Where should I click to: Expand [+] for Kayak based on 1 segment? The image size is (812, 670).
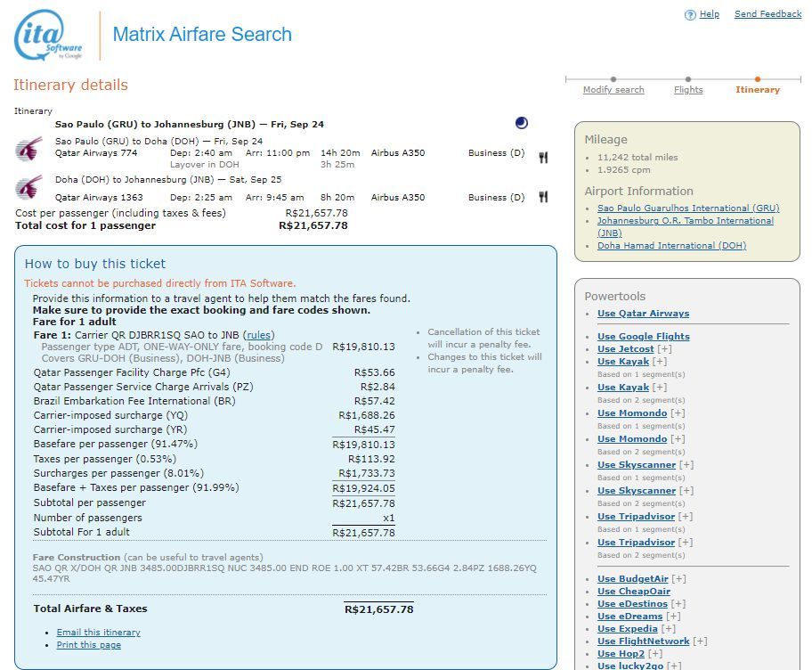point(660,361)
